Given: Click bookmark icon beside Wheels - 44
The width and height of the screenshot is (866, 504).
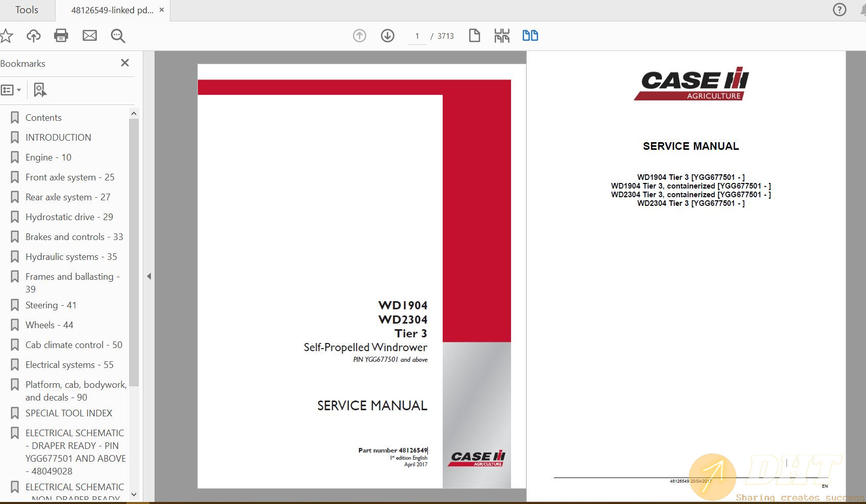Looking at the screenshot, I should pos(15,325).
